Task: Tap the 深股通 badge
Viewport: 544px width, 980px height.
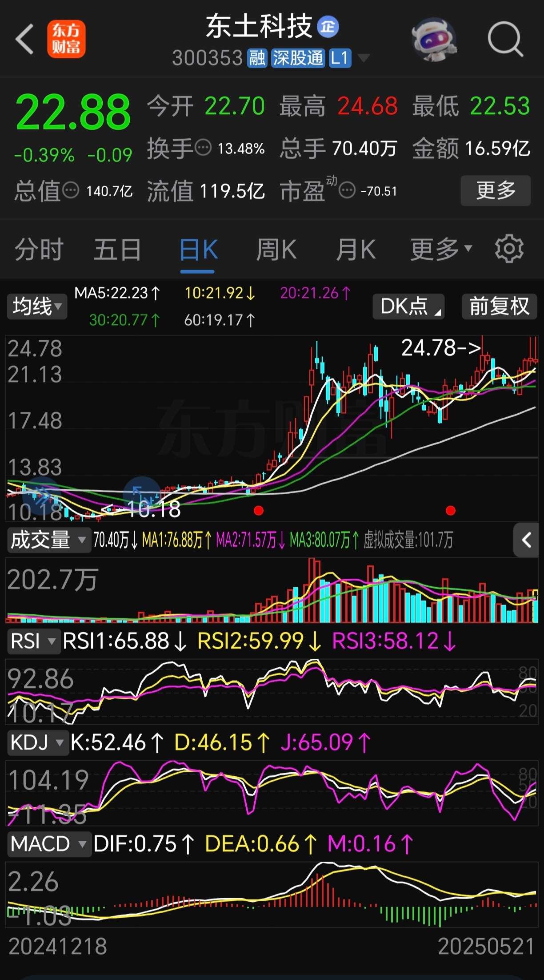Action: click(x=298, y=58)
